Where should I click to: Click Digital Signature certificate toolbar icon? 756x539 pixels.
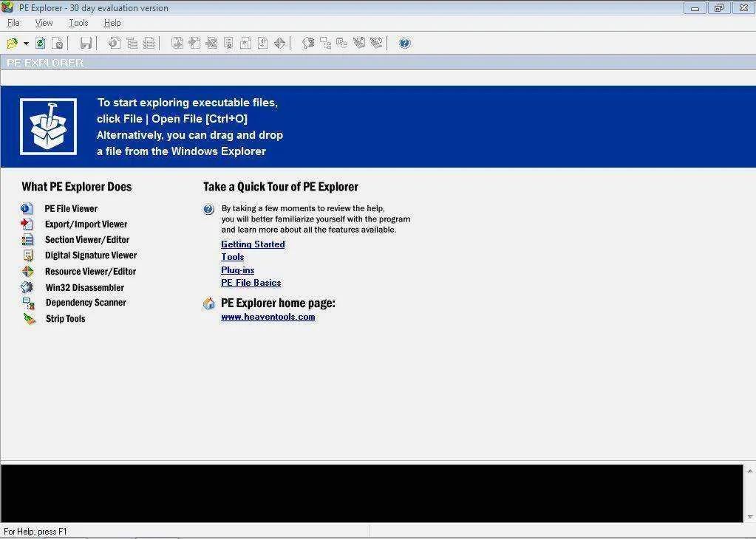[228, 44]
